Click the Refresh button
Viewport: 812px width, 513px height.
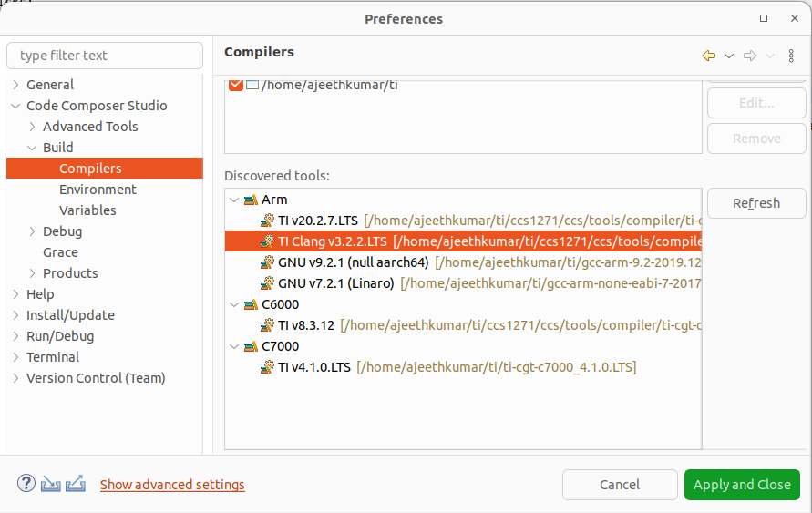click(755, 203)
